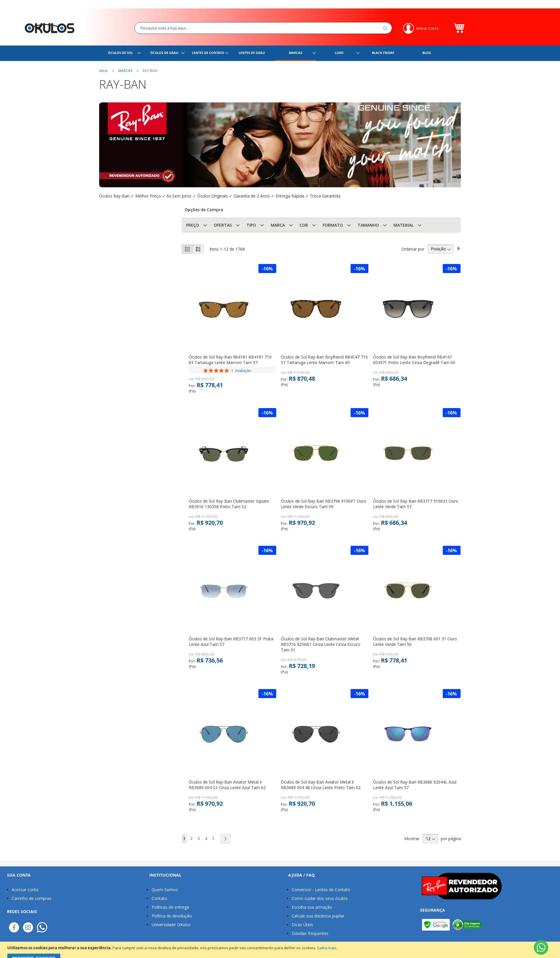Open the RB3708 001 31 Ouro image

pos(407,590)
